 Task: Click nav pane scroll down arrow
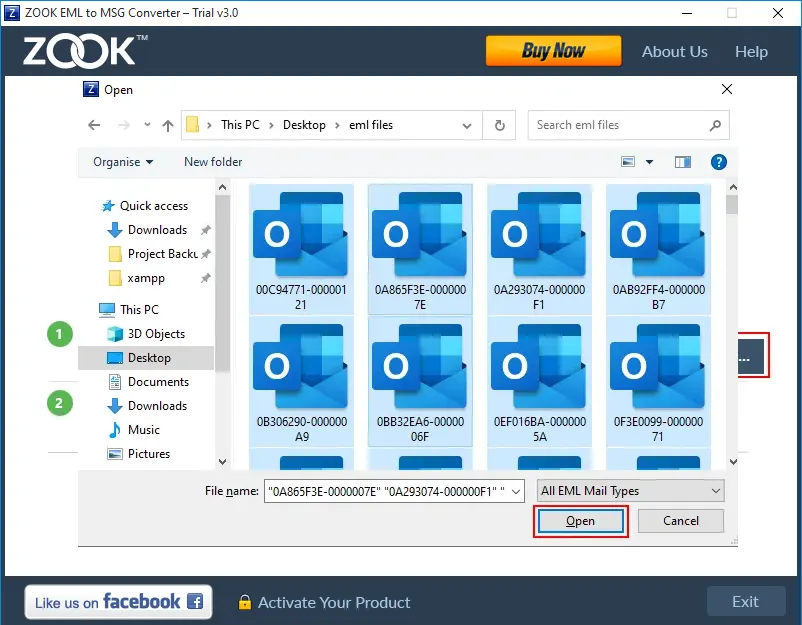click(222, 462)
